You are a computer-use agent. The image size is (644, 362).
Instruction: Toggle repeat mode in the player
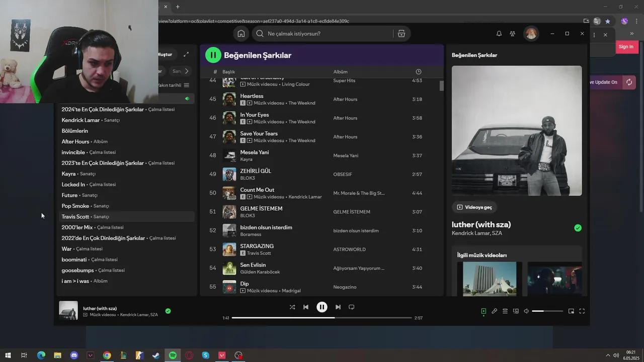click(352, 307)
